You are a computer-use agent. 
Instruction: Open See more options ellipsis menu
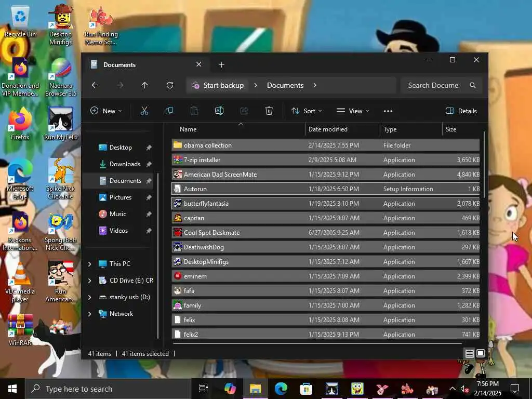(x=388, y=111)
